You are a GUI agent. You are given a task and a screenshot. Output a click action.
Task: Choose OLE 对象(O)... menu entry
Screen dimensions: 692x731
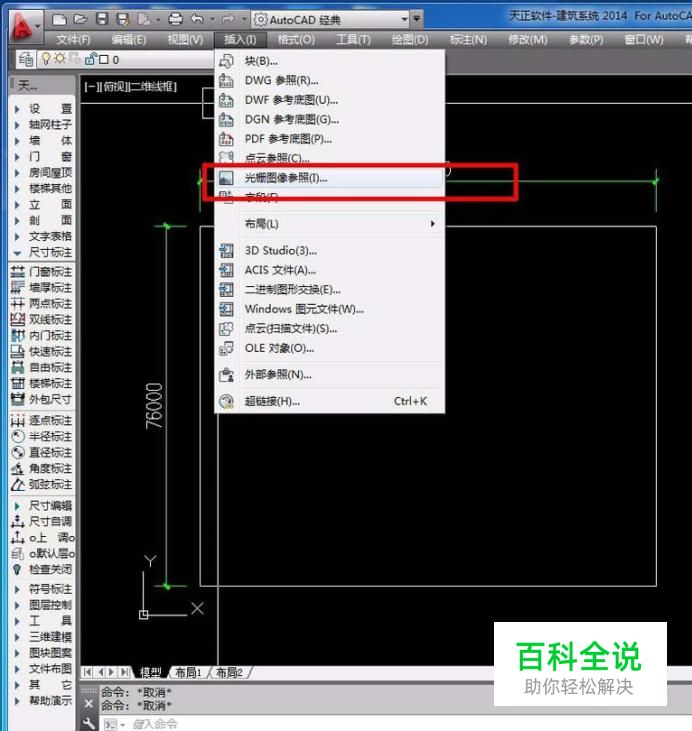[x=330, y=348]
